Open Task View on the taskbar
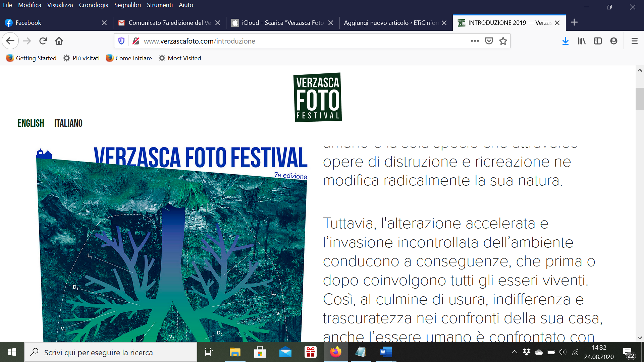 (x=209, y=352)
